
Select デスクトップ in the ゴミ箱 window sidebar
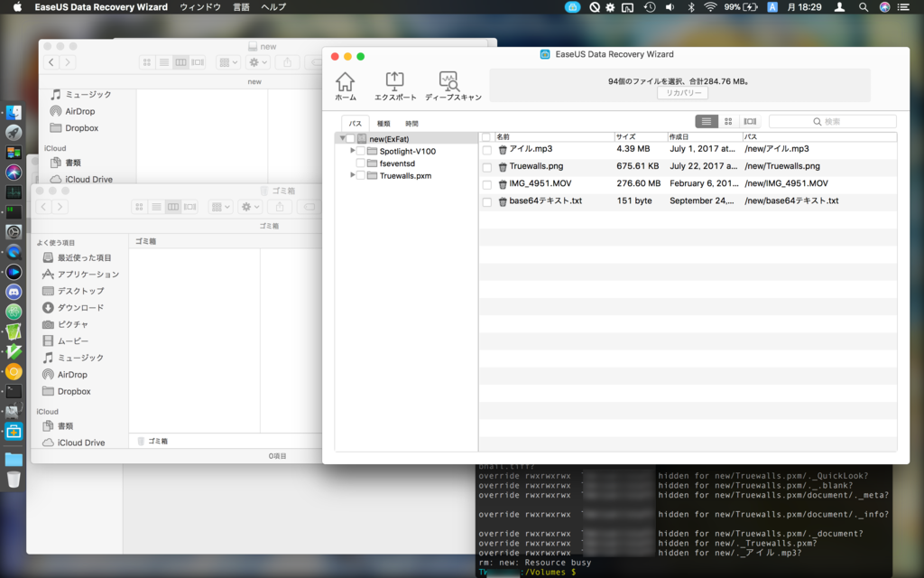(x=79, y=292)
